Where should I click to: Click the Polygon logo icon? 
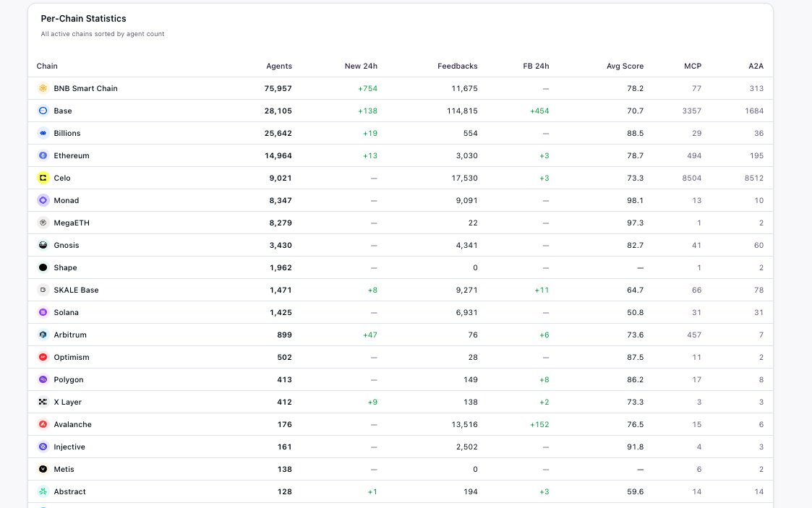[x=43, y=379]
